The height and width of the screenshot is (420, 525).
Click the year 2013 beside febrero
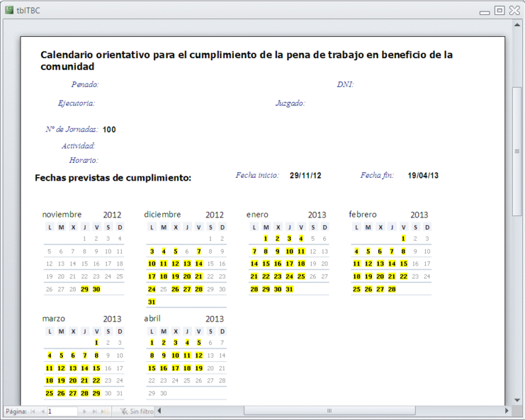point(419,215)
